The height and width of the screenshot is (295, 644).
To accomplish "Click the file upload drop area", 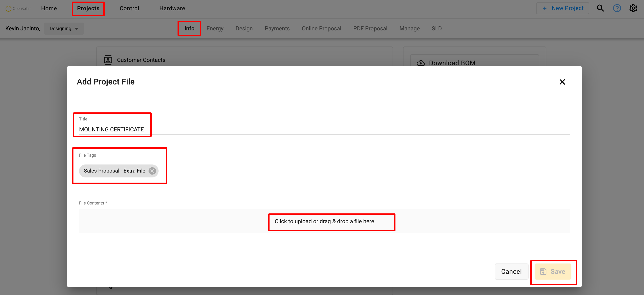I will coord(324,221).
